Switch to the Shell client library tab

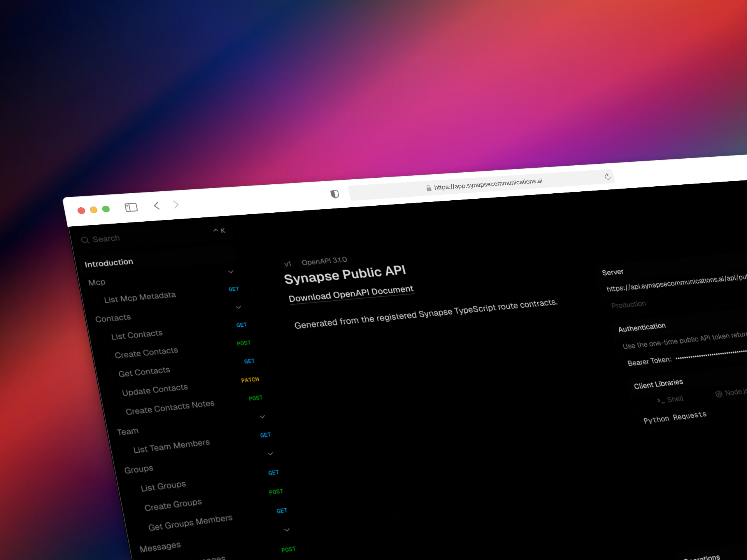click(x=670, y=399)
